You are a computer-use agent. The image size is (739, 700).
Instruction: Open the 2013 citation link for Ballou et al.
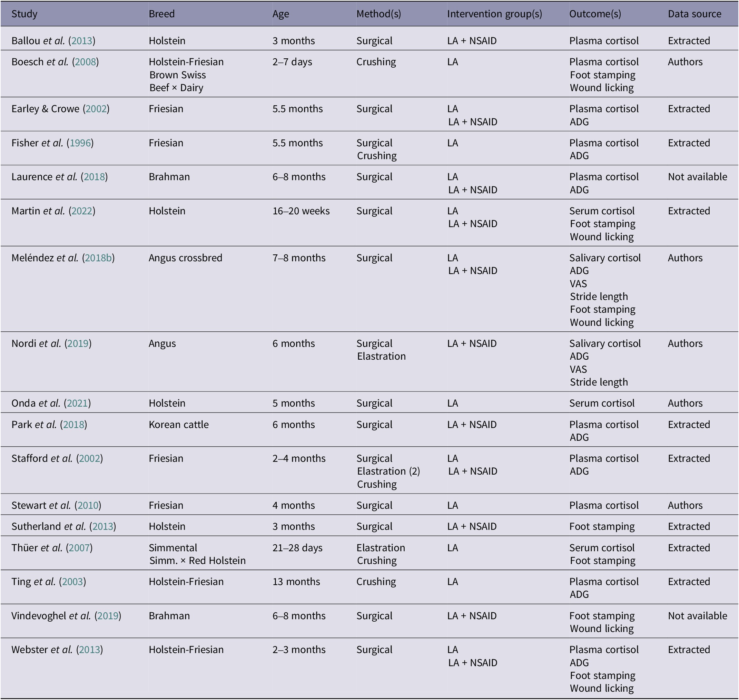coord(82,41)
